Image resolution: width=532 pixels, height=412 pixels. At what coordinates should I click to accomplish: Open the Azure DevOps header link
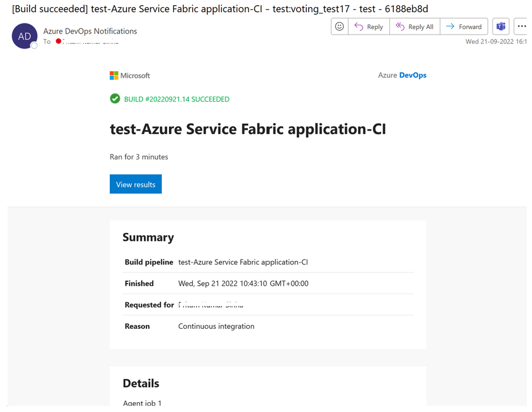coord(402,76)
